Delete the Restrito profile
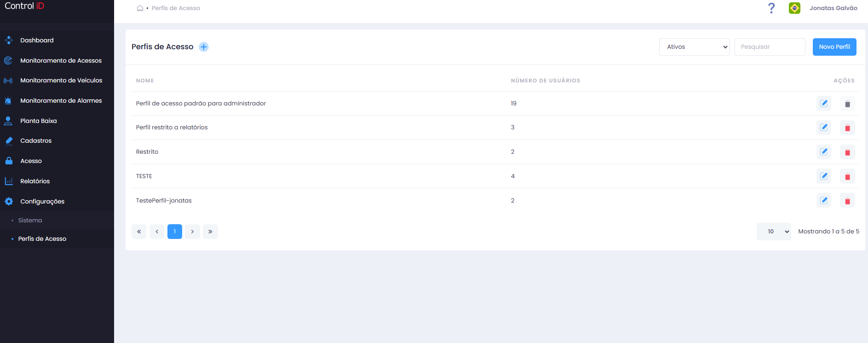Image resolution: width=868 pixels, height=343 pixels. point(847,152)
